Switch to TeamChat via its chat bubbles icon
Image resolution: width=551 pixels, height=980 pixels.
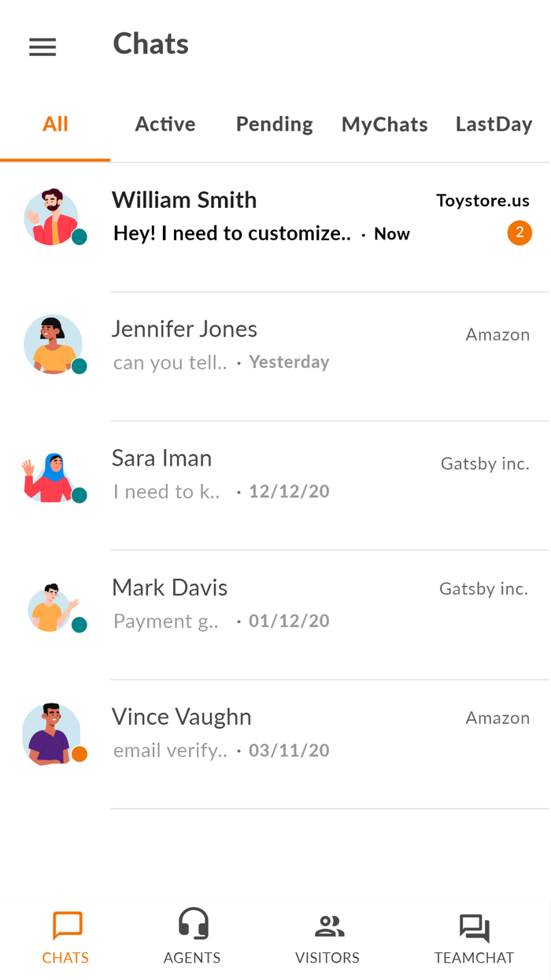474,926
